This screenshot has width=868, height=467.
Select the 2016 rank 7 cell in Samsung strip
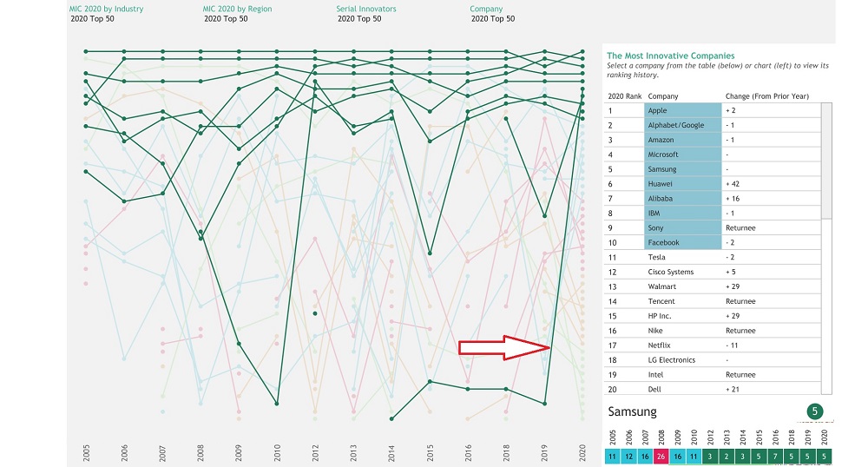coord(775,457)
